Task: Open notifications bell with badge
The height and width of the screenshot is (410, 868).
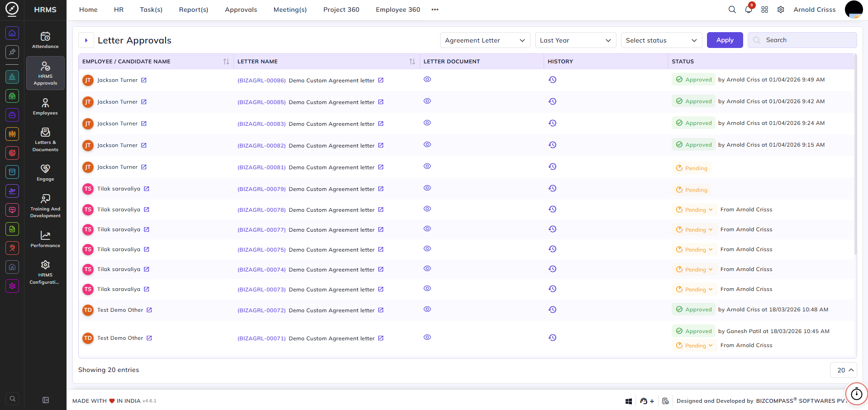Action: click(749, 9)
